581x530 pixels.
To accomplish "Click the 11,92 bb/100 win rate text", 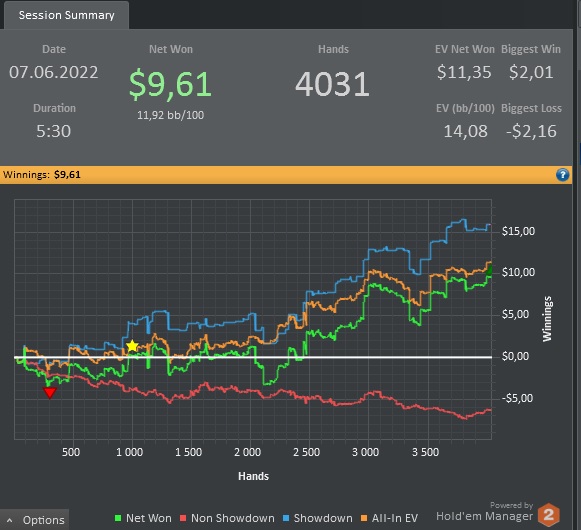I will click(x=170, y=115).
